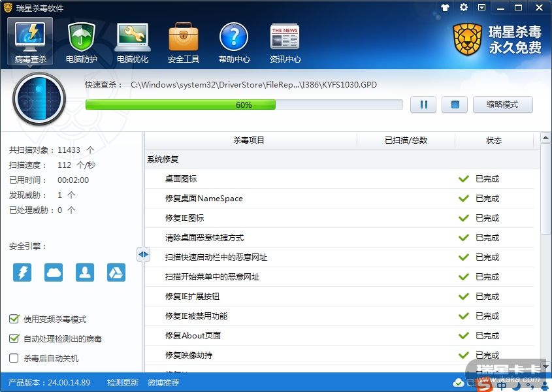This screenshot has width=552, height=392.
Task: Open the 病毒查杀 virus scan tab
Action: (30, 42)
